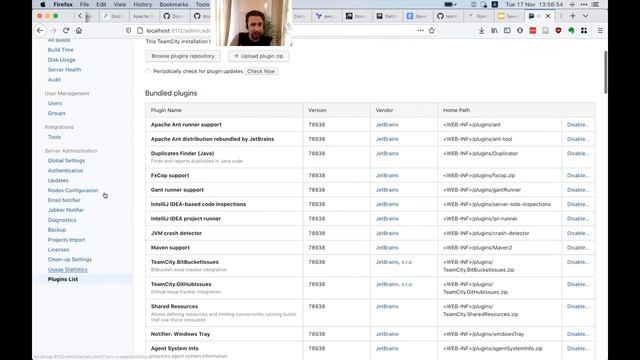
Task: Open a new tab with plus icon
Action: click(573, 16)
